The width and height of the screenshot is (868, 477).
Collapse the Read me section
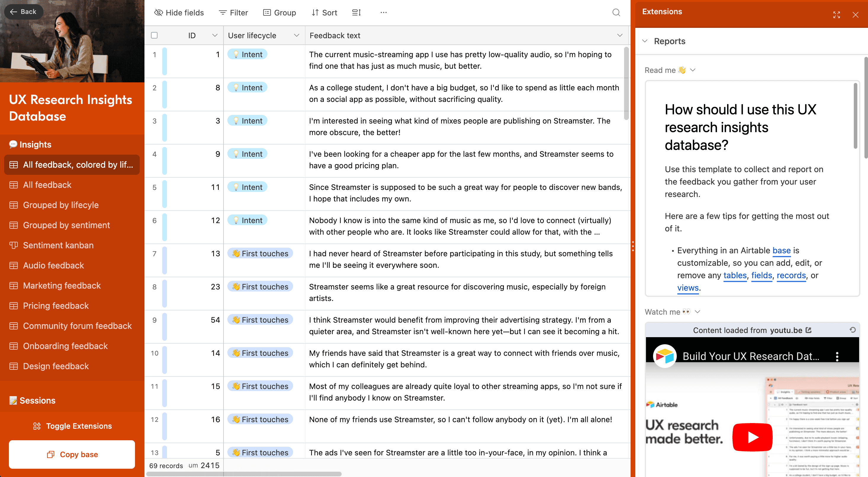click(x=693, y=70)
